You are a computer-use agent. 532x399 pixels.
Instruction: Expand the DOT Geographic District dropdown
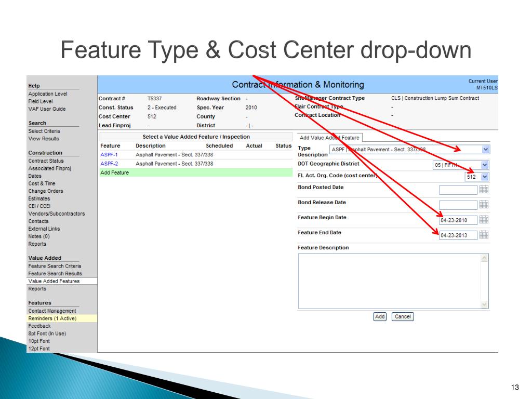[x=485, y=165]
